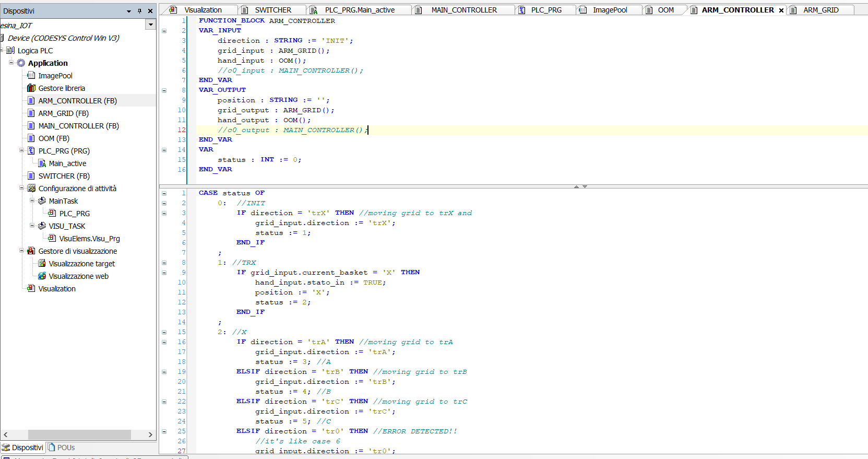868x459 pixels.
Task: Select VisuElems.Visu_Prg under VISU_TASK
Action: [89, 239]
